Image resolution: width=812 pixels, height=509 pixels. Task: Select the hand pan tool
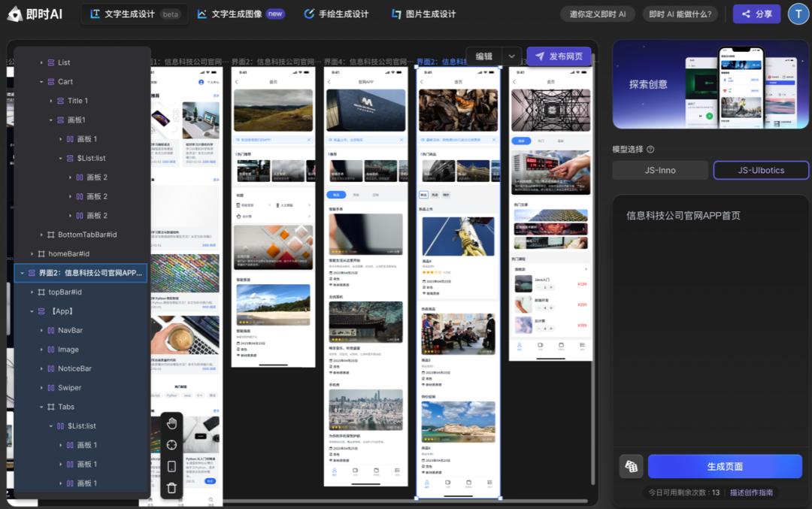tap(171, 423)
